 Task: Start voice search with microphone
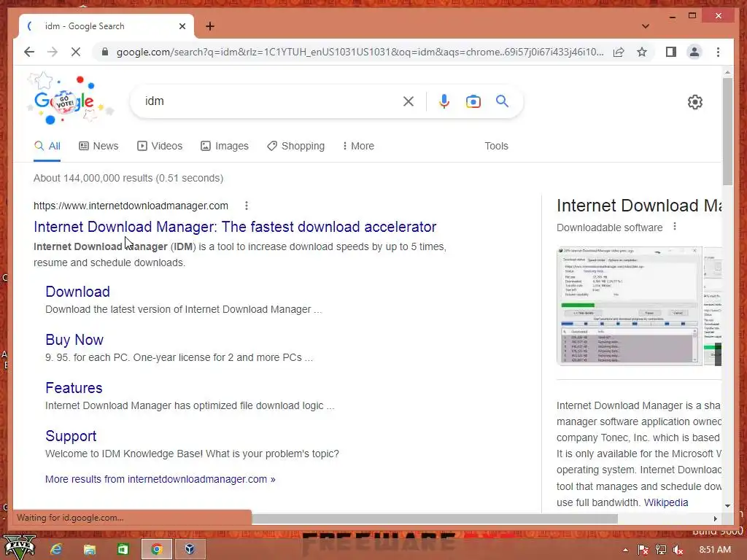tap(444, 101)
